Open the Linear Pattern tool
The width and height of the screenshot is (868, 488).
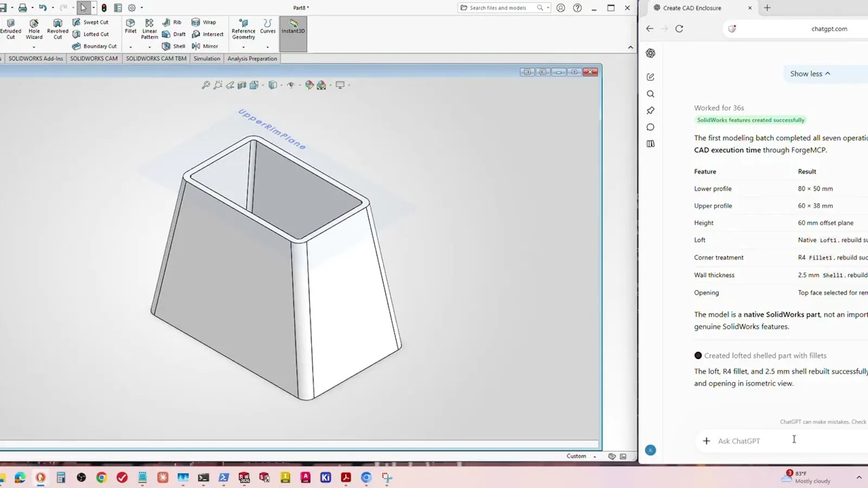(x=149, y=29)
